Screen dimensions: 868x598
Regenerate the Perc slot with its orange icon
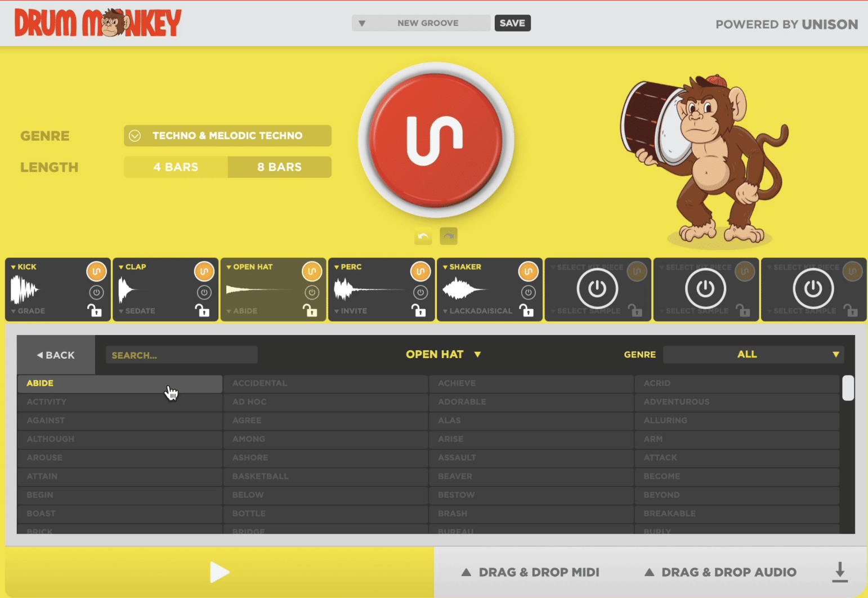[420, 271]
